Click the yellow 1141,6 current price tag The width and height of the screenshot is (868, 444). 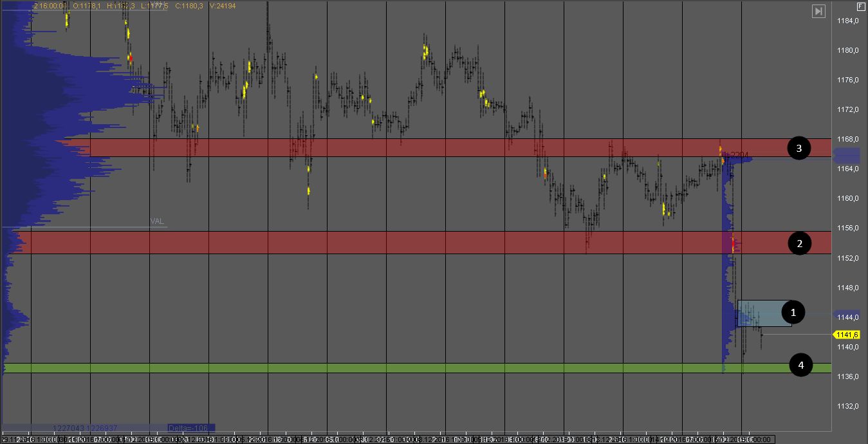pos(848,335)
